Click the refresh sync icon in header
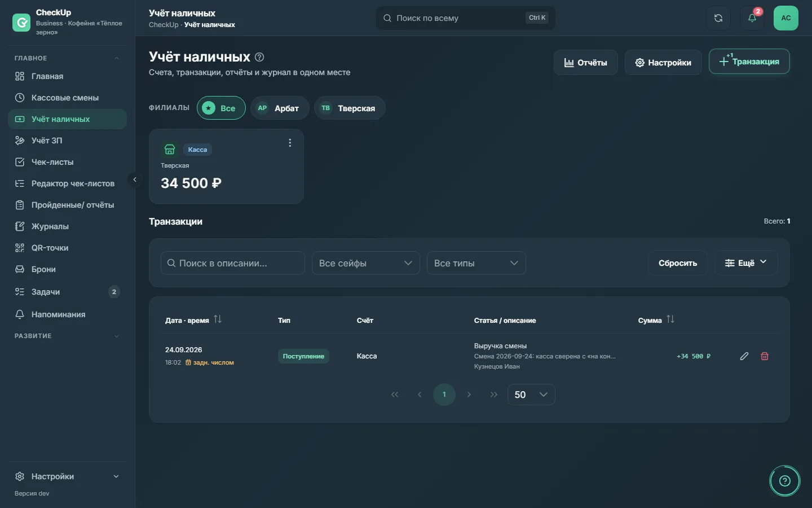Image resolution: width=812 pixels, height=508 pixels. 718,18
